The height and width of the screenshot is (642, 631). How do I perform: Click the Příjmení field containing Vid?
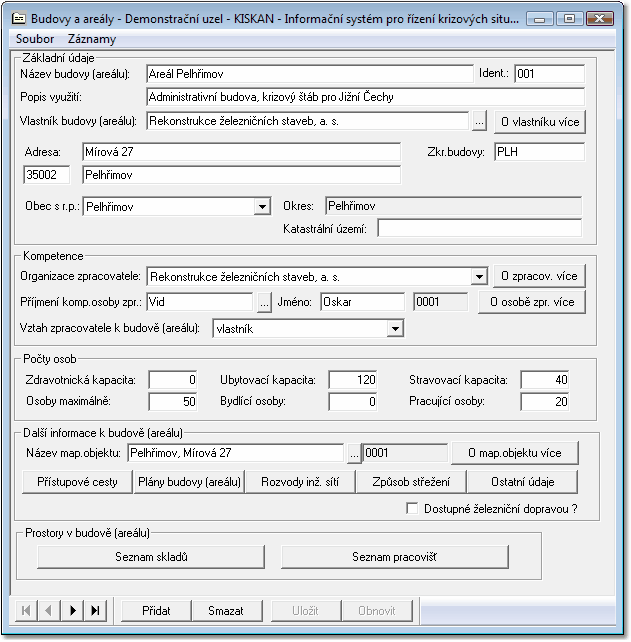tap(200, 302)
